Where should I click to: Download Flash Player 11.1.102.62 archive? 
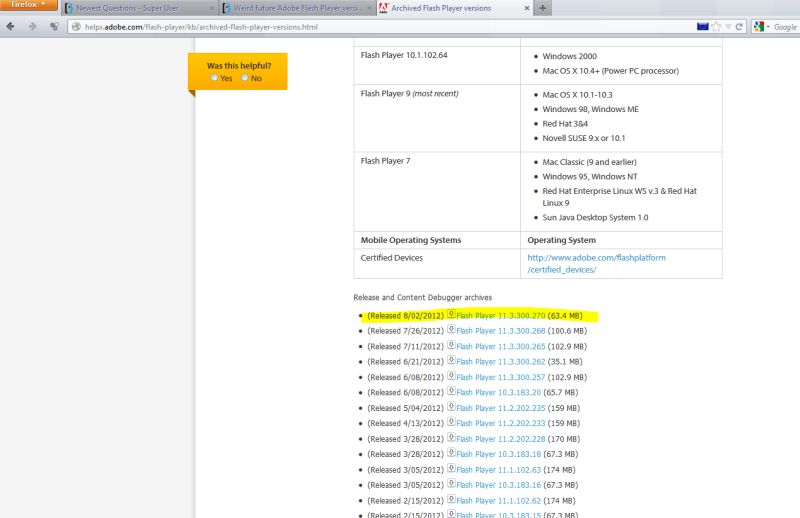point(498,501)
